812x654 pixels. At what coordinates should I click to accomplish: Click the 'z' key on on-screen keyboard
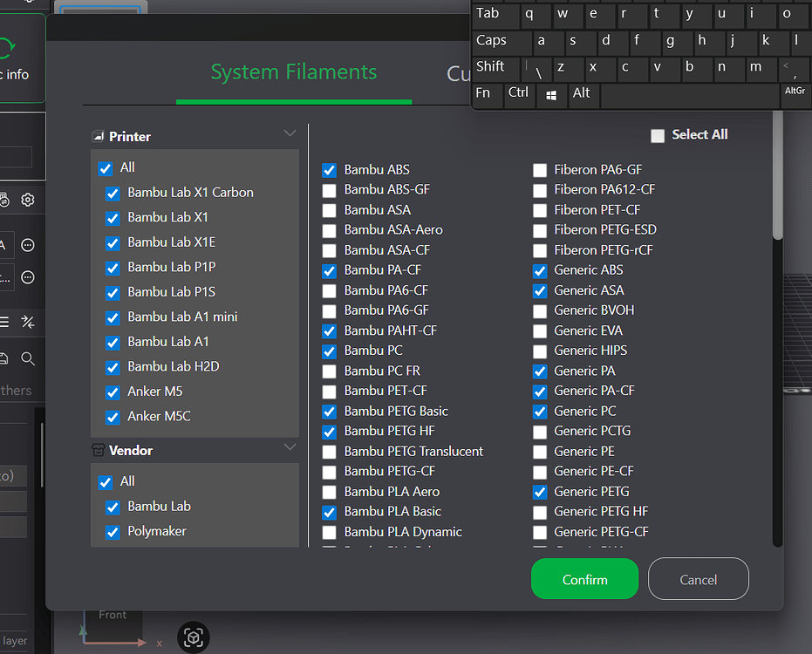point(567,68)
